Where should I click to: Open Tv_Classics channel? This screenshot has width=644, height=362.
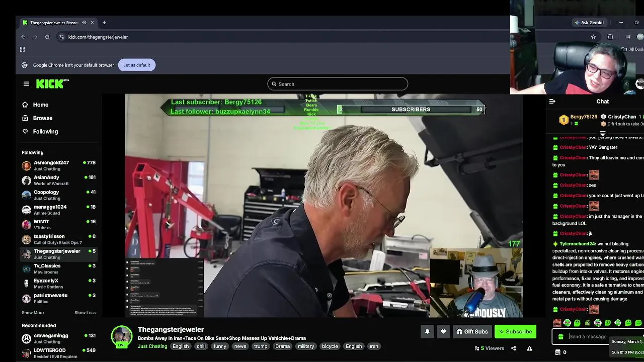pos(58,268)
